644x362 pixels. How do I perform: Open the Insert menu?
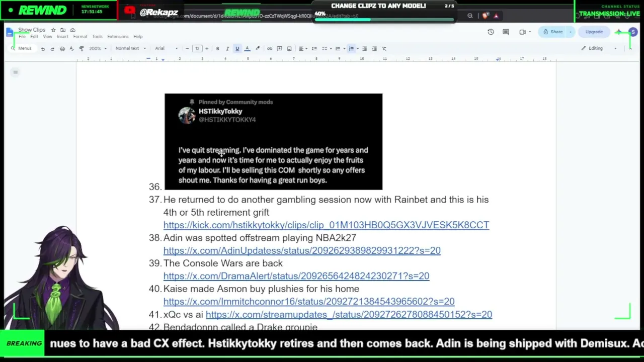pos(62,37)
